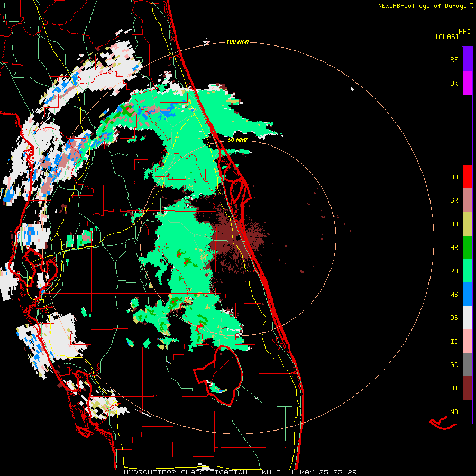Click the HR legend label
The width and height of the screenshot is (476, 476).
pyautogui.click(x=454, y=248)
